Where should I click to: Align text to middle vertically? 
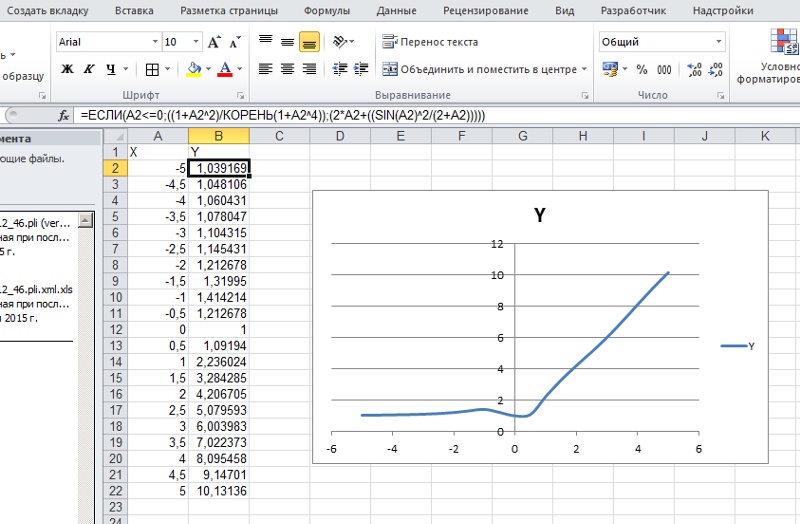click(x=287, y=42)
